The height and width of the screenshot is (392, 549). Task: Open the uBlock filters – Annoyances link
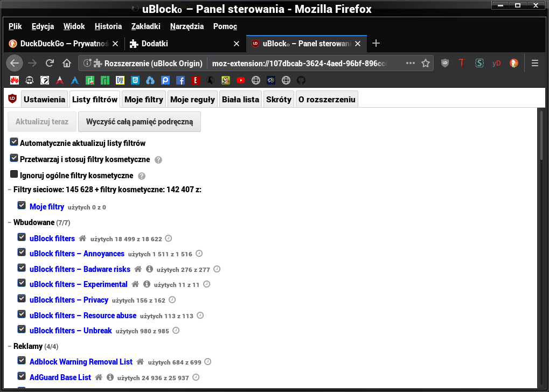(x=77, y=254)
